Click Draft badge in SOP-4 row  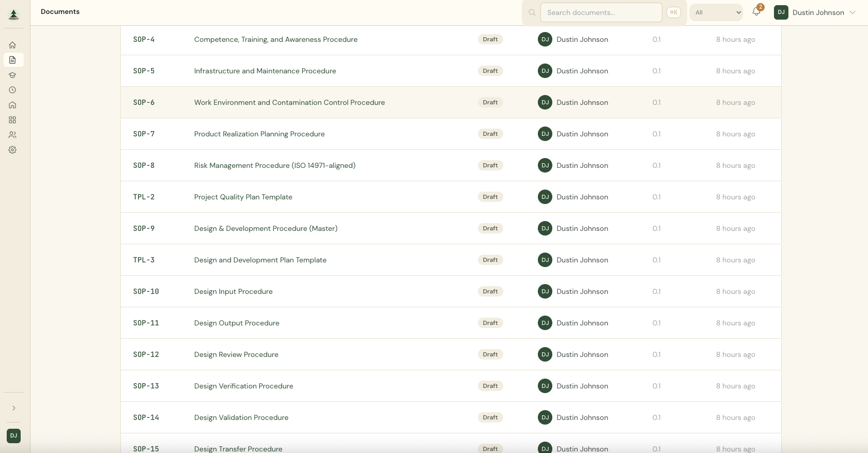[x=490, y=39]
